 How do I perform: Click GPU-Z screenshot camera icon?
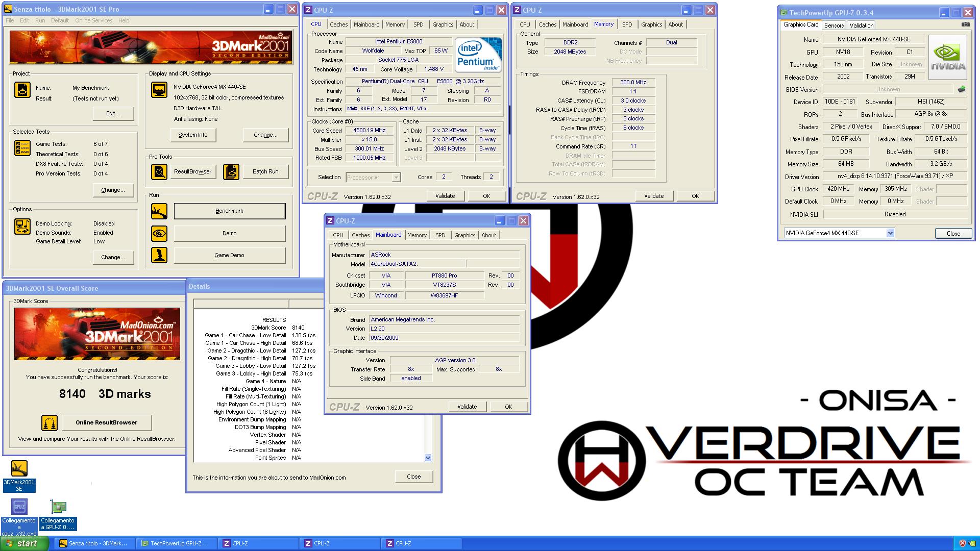[966, 24]
